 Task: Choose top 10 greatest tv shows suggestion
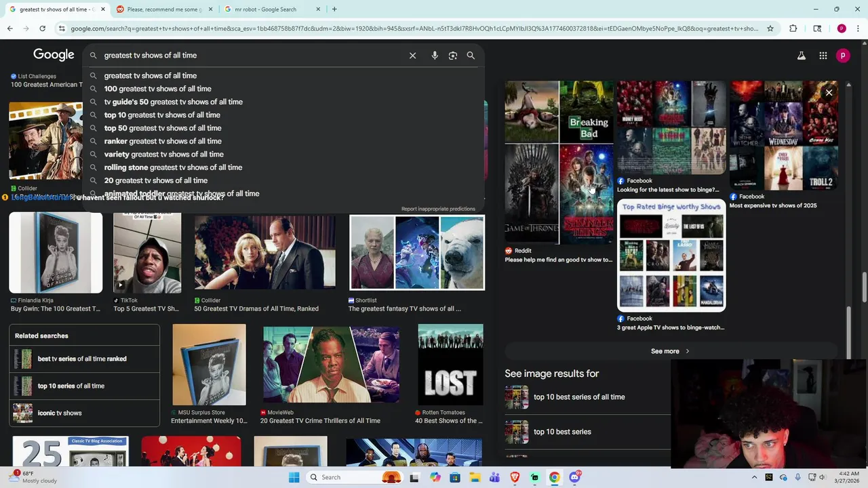click(162, 115)
